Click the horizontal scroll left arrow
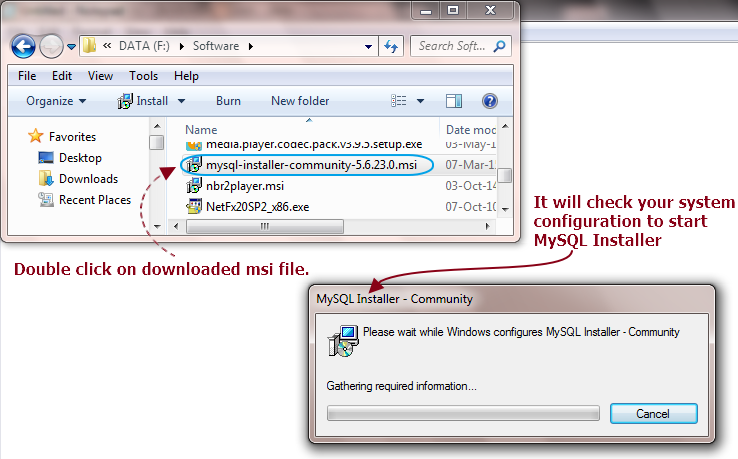The image size is (738, 459). 176,226
